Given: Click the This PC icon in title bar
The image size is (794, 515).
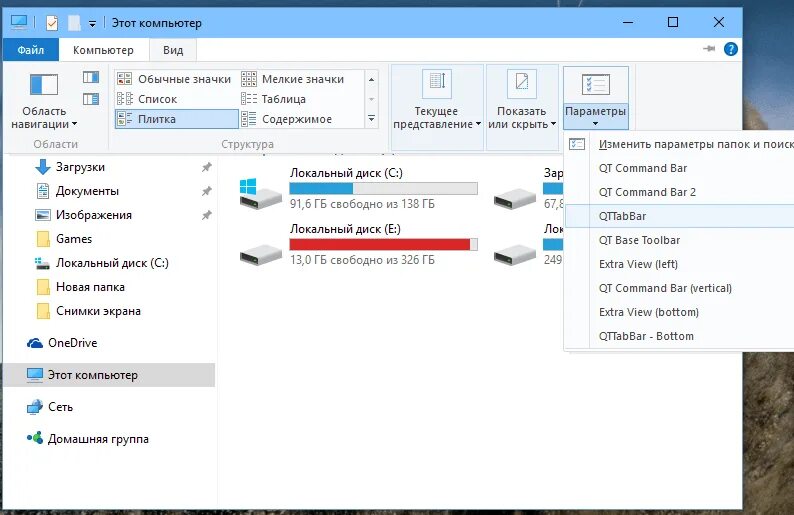Looking at the screenshot, I should click(x=19, y=22).
